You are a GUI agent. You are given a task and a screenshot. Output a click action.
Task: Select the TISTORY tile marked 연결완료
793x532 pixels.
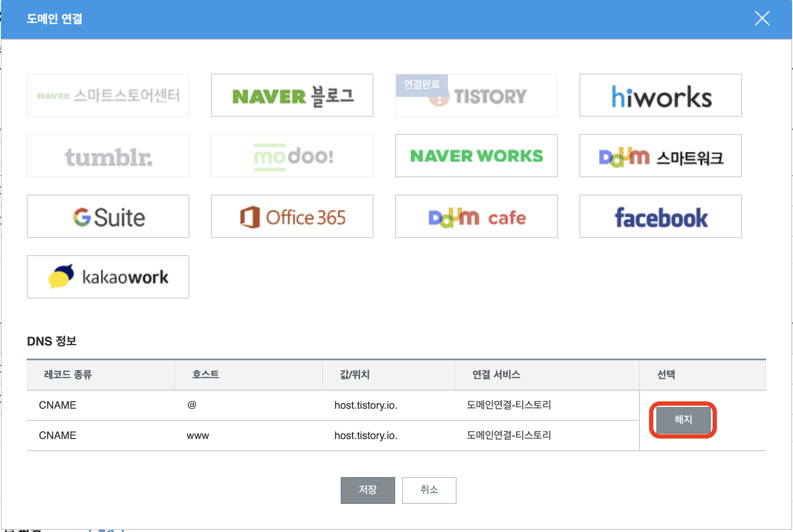476,95
